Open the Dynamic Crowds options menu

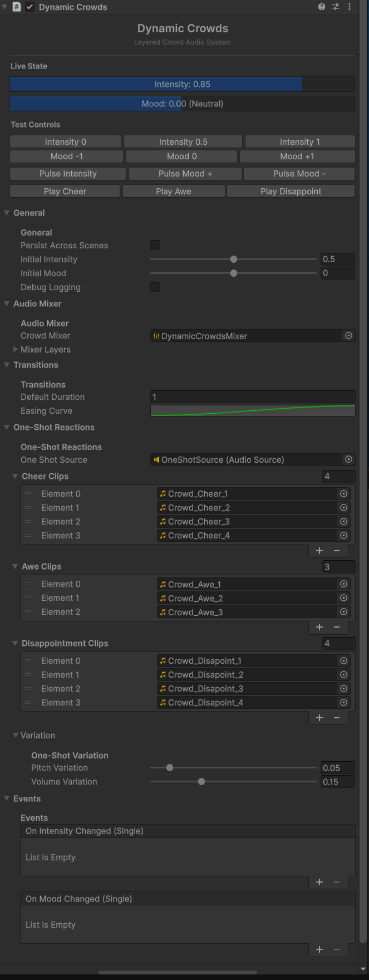349,7
